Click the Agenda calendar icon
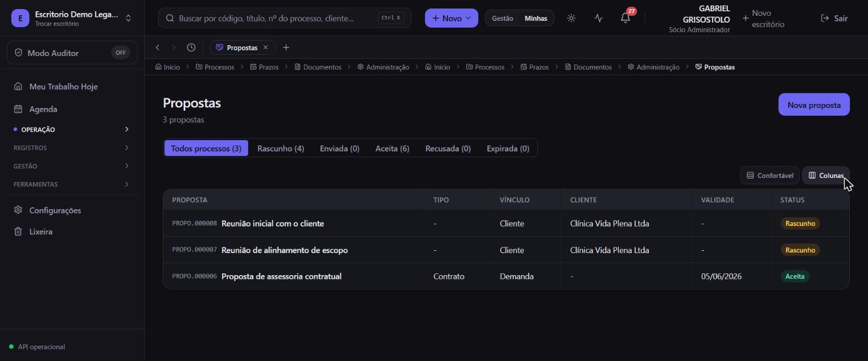The image size is (868, 361). pos(18,109)
